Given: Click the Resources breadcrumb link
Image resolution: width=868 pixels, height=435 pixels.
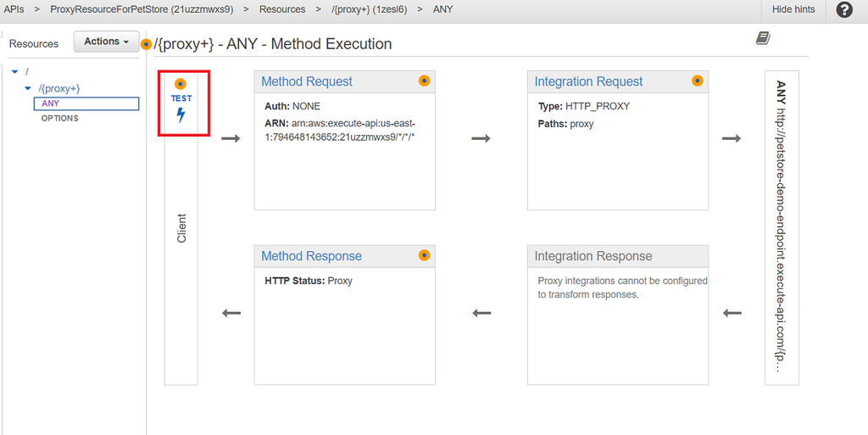Looking at the screenshot, I should tap(282, 9).
